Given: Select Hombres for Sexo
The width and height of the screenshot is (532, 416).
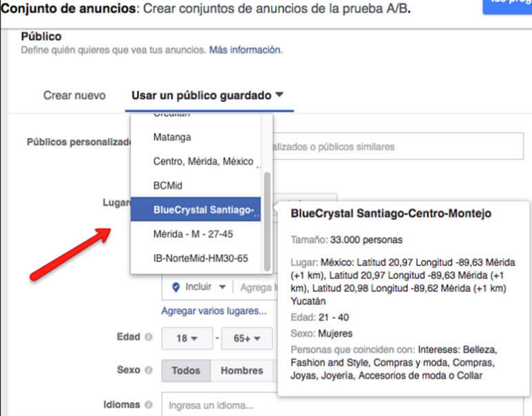Looking at the screenshot, I should pos(241,371).
